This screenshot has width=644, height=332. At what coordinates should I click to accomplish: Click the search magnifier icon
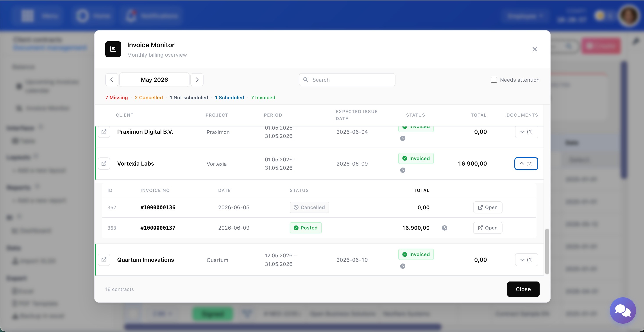tap(306, 79)
